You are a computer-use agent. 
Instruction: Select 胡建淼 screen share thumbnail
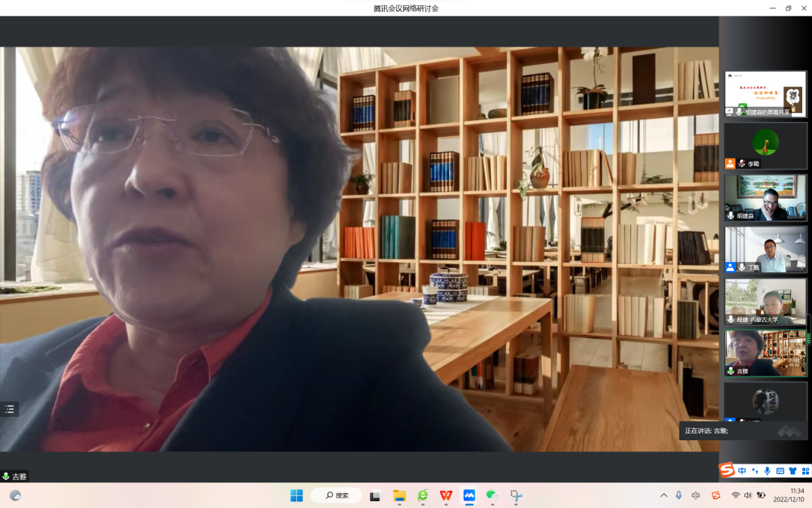pos(765,93)
